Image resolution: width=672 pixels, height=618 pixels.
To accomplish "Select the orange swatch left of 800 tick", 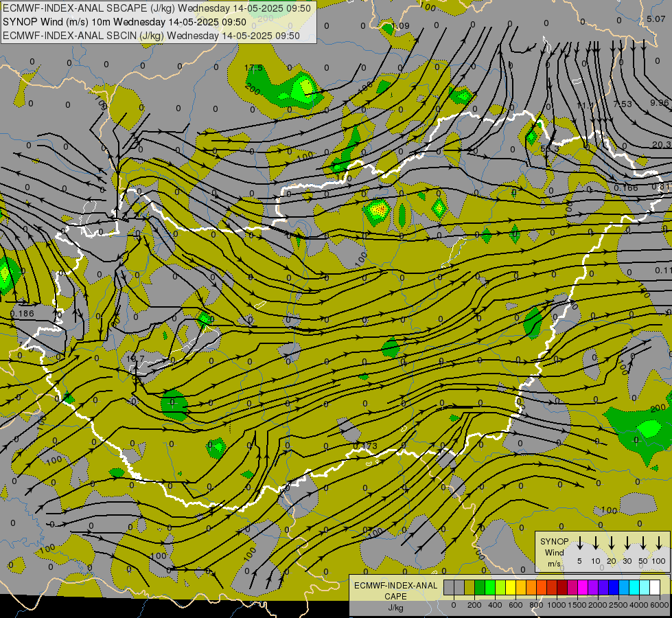I will click(531, 587).
